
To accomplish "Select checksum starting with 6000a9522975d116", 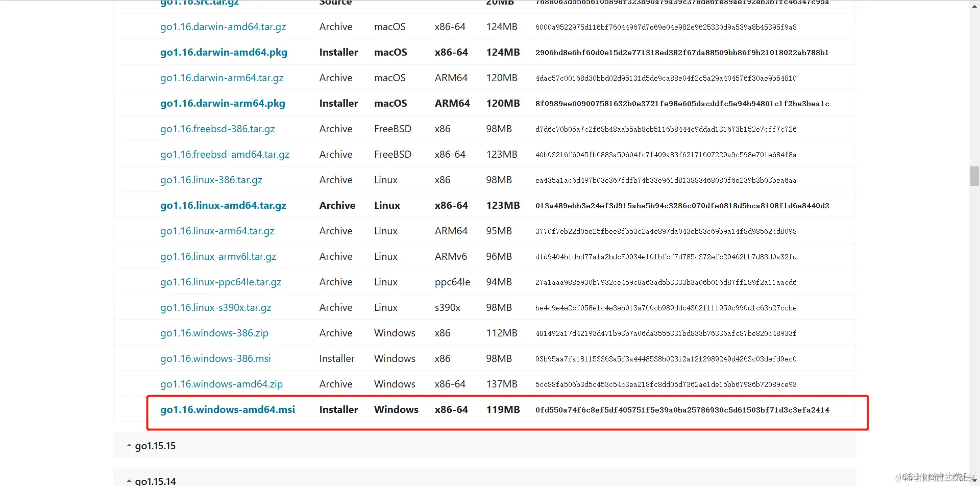I will click(x=666, y=27).
